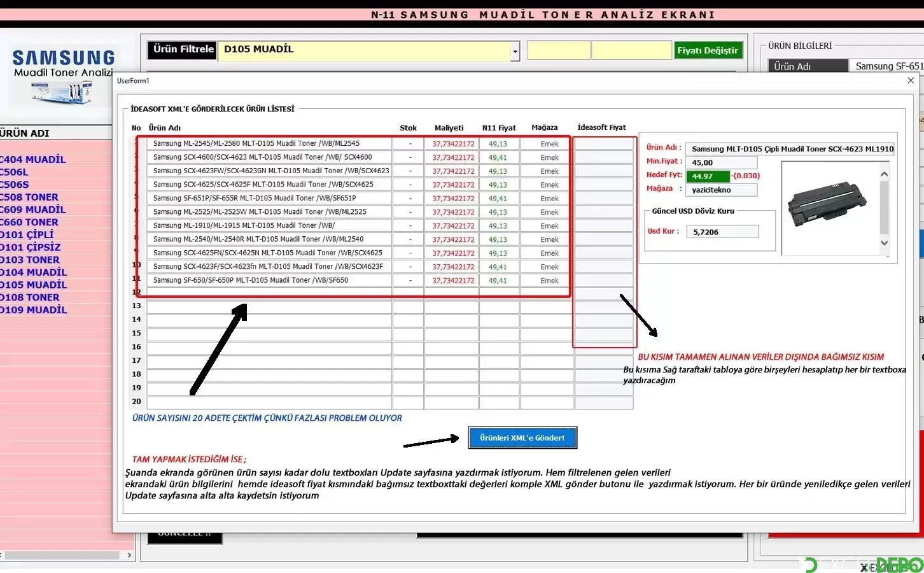Select D101 ÇİPSİZ in product list
Image resolution: width=924 pixels, height=573 pixels.
[x=31, y=248]
